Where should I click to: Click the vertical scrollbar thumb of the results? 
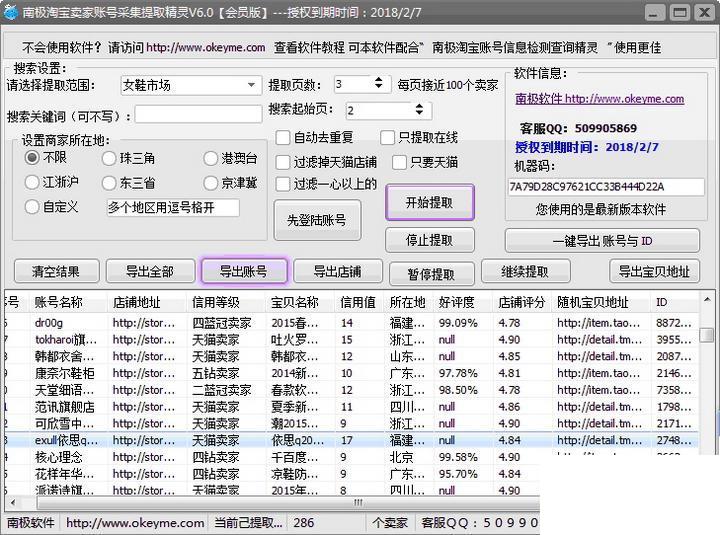[708, 335]
